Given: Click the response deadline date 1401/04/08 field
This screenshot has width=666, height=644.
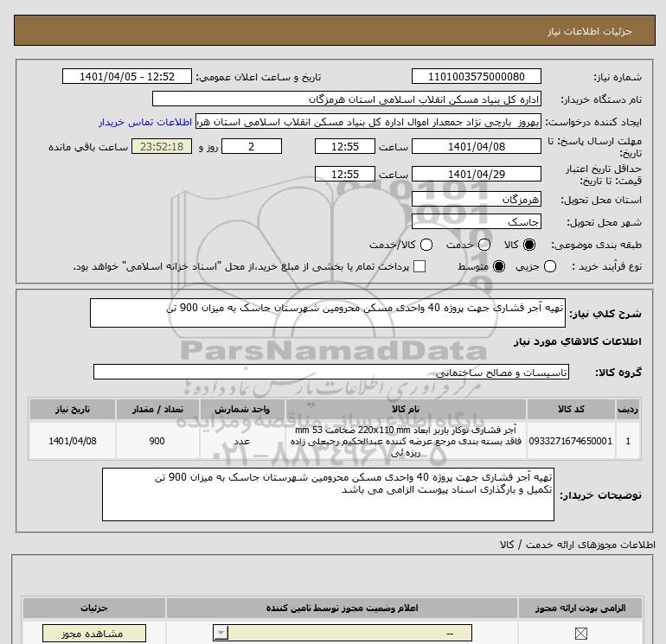Looking at the screenshot, I should pos(476,146).
